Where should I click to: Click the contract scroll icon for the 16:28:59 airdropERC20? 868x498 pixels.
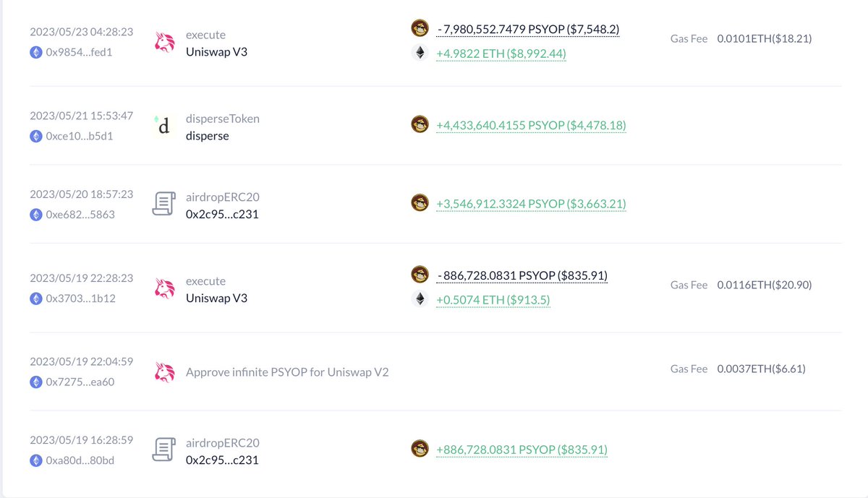(x=164, y=450)
